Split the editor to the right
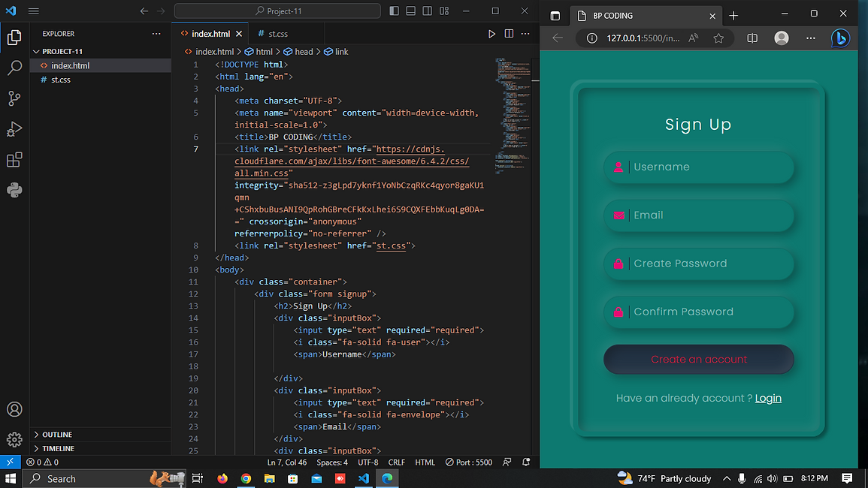Image resolution: width=868 pixels, height=488 pixels. tap(509, 34)
